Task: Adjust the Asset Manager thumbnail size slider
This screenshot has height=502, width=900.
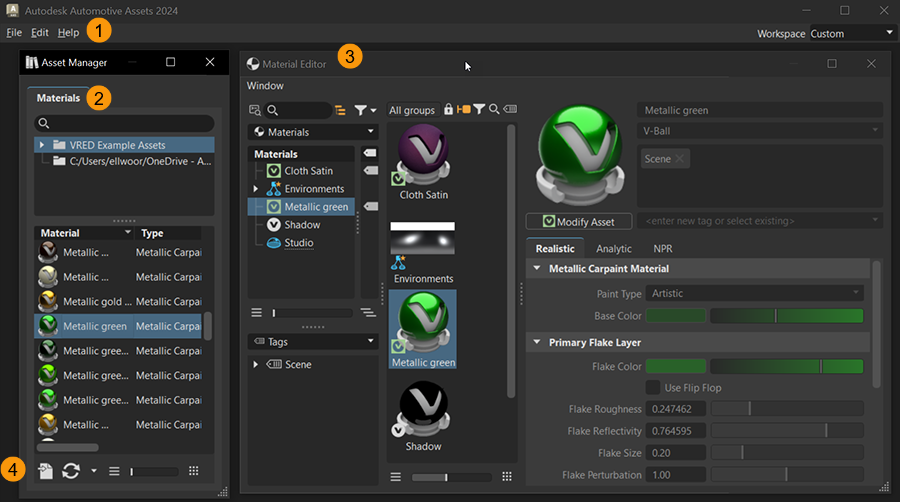Action: click(154, 472)
